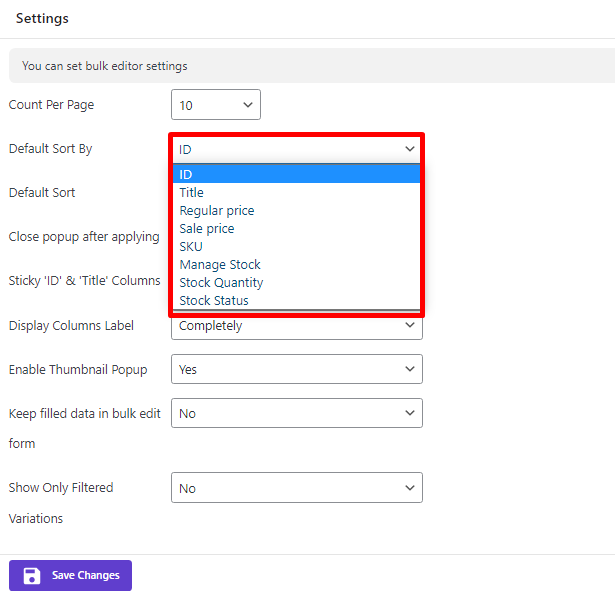This screenshot has width=615, height=595.
Task: Click the floppy disk icon on Save Changes
Action: click(32, 575)
